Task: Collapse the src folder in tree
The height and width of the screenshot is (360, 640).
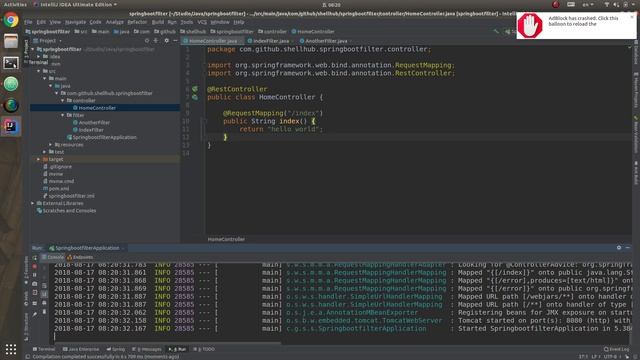Action: [x=39, y=71]
